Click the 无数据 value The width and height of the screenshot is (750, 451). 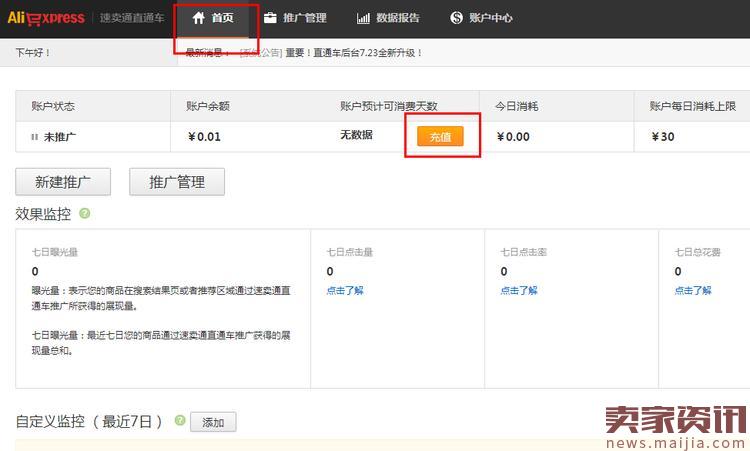coord(356,135)
